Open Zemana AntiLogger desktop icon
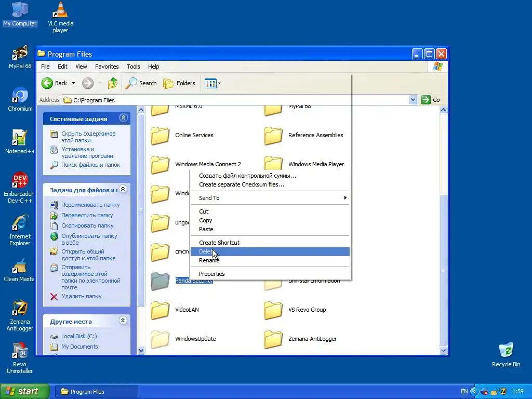 point(20,315)
